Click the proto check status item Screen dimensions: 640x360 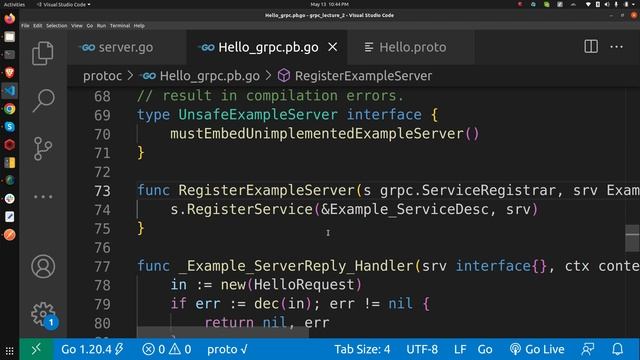point(227,349)
